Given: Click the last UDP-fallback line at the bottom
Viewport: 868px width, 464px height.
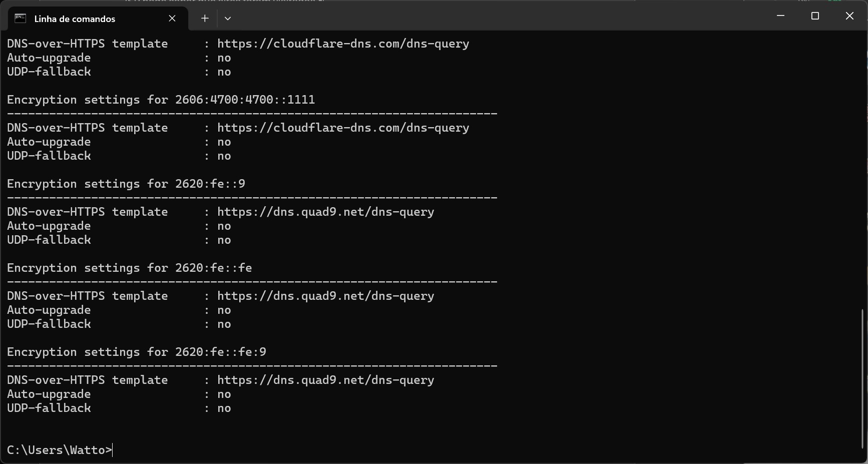Looking at the screenshot, I should (x=119, y=408).
